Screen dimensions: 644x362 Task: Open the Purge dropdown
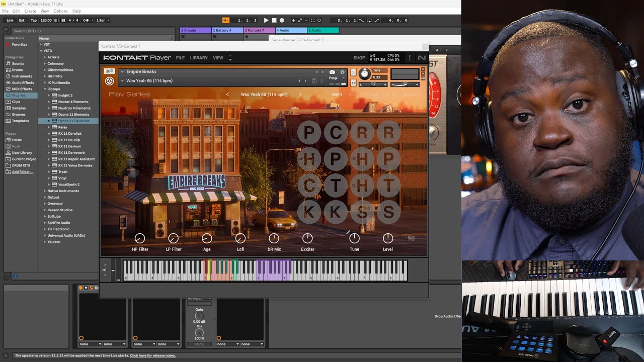[337, 78]
